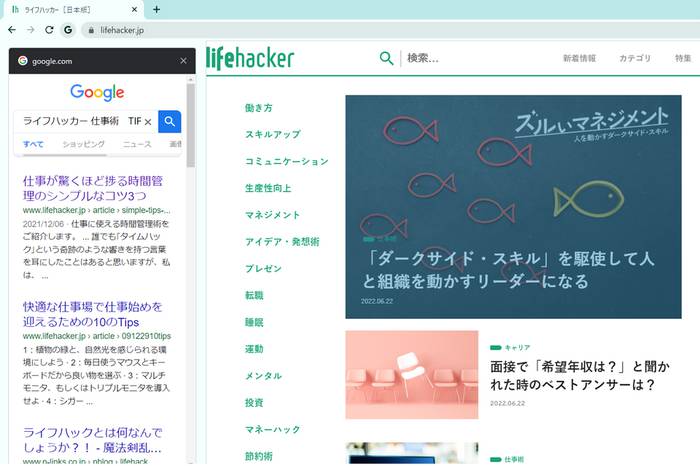This screenshot has width=700, height=466.
Task: Open a new tab with the plus icon
Action: [157, 9]
